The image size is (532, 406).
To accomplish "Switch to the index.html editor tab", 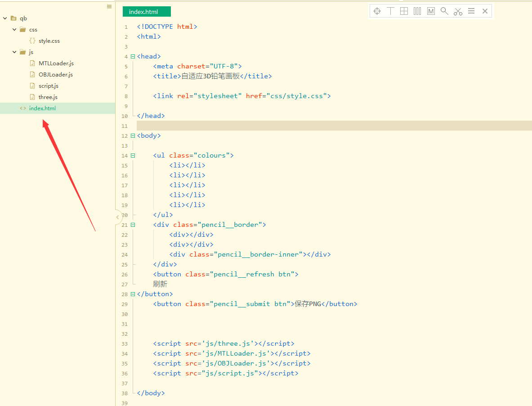I will point(147,12).
